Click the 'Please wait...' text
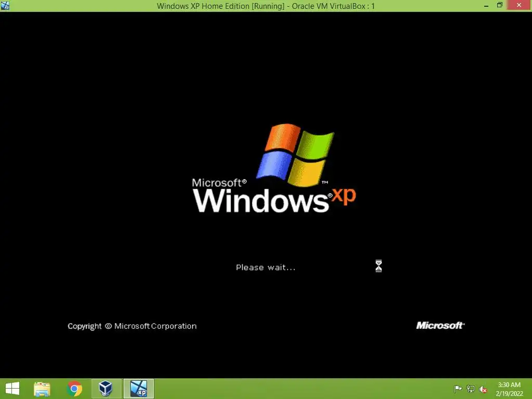 click(x=265, y=268)
